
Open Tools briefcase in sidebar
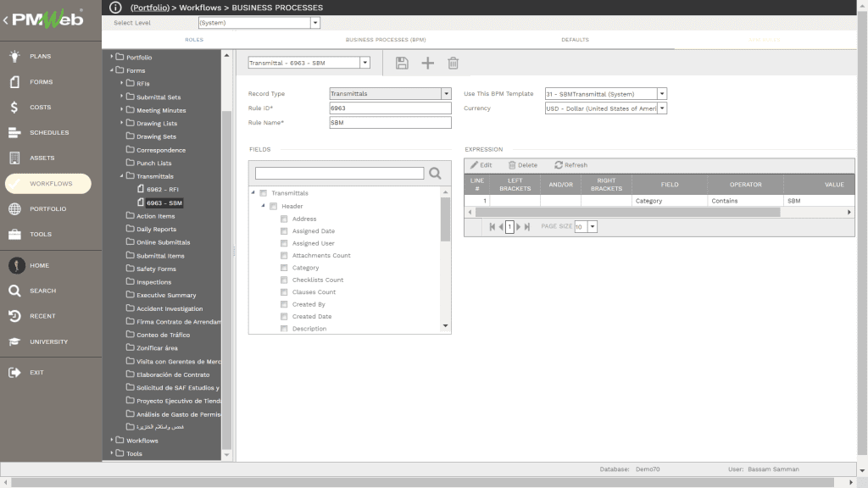point(41,234)
